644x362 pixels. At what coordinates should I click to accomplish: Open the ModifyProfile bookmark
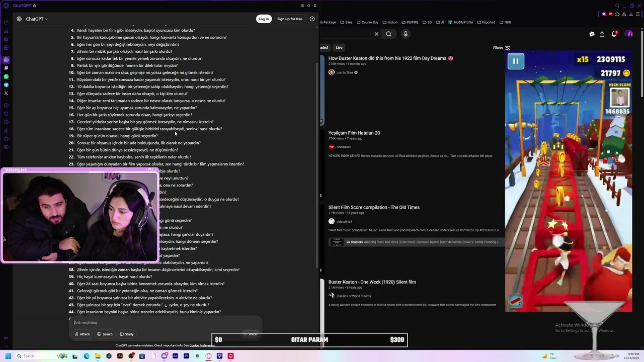click(x=460, y=22)
